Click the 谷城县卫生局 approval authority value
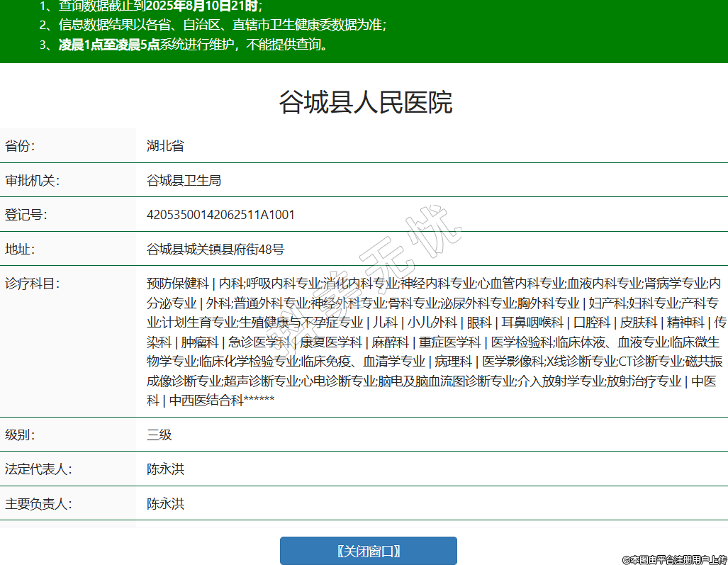Image resolution: width=728 pixels, height=565 pixels. pos(184,181)
